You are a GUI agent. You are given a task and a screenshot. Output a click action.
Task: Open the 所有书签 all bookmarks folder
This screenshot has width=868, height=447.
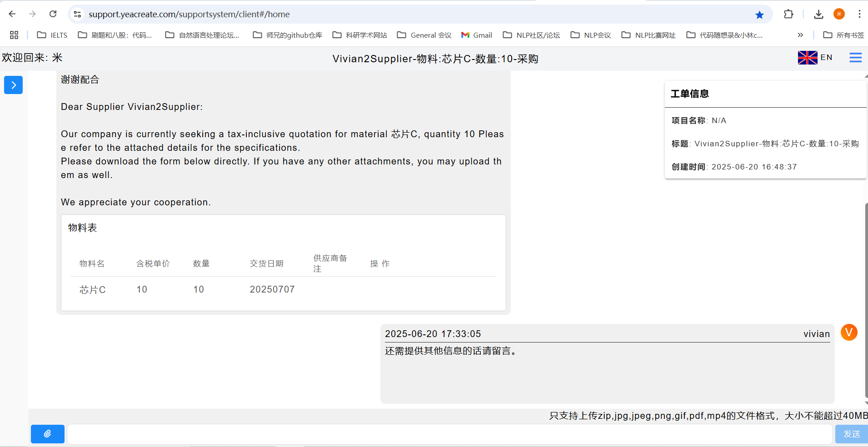coord(843,35)
